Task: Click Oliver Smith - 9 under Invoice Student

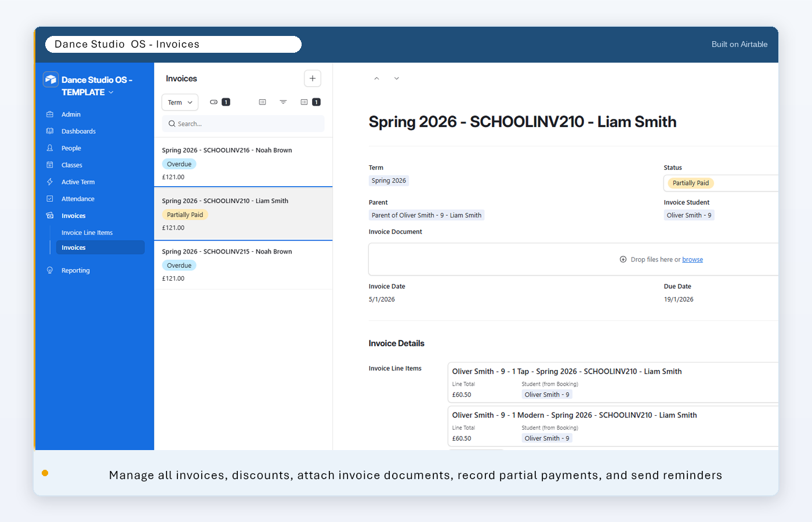Action: tap(688, 215)
